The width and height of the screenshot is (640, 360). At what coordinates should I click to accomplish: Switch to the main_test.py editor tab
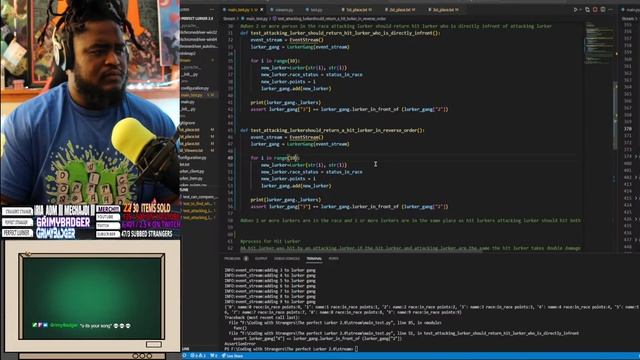tap(242, 10)
